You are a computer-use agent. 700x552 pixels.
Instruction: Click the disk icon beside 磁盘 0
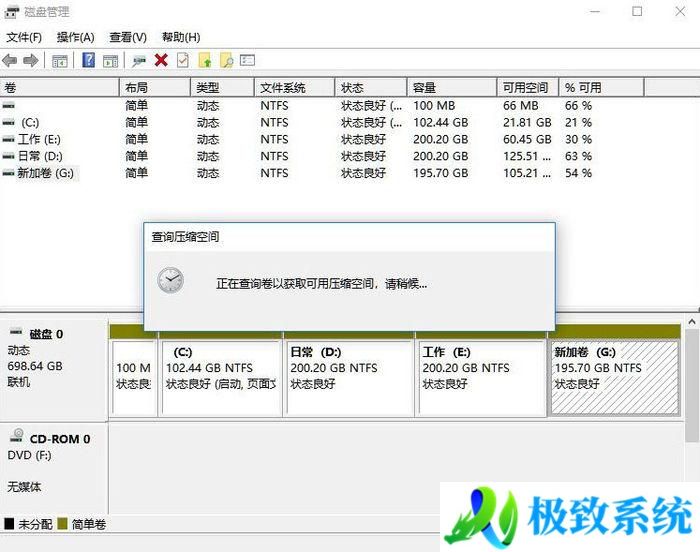tap(16, 332)
